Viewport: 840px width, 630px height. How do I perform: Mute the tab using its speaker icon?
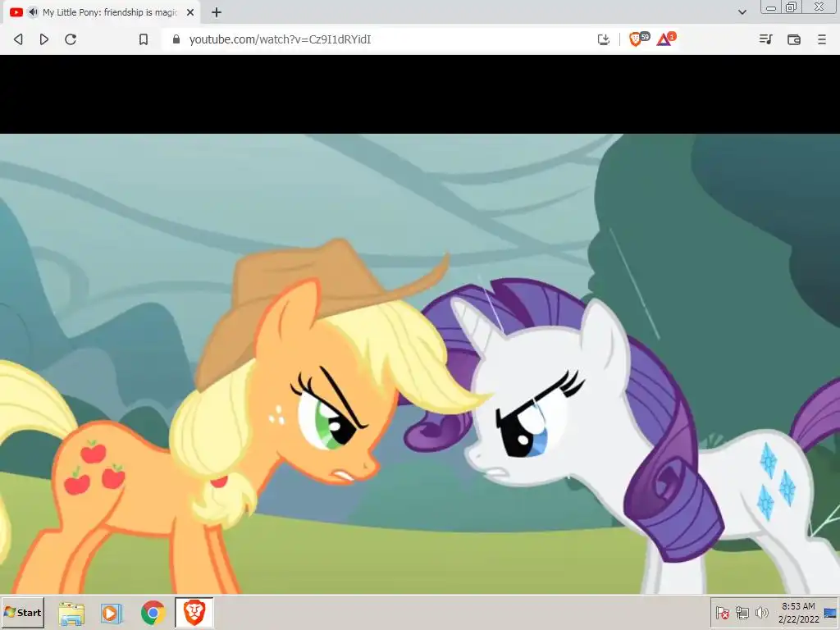(33, 11)
